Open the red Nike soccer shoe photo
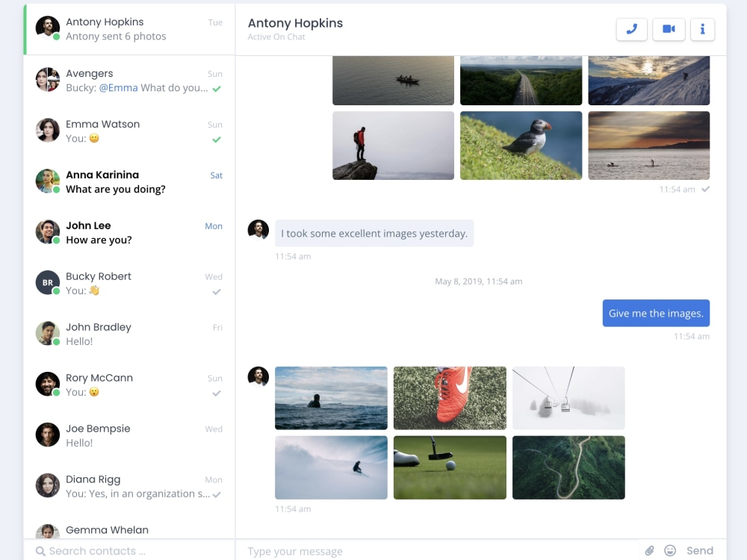The width and height of the screenshot is (747, 560). (x=450, y=398)
